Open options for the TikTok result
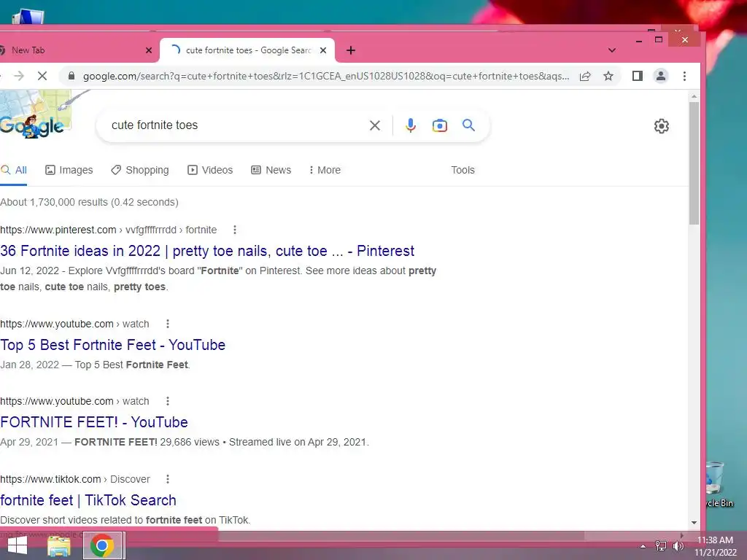The image size is (747, 560). coord(168,479)
